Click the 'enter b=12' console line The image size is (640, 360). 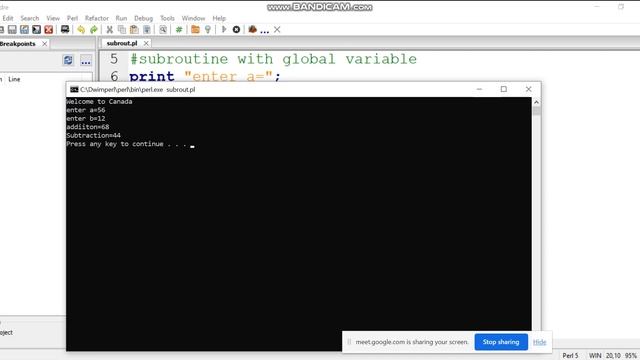click(x=86, y=119)
